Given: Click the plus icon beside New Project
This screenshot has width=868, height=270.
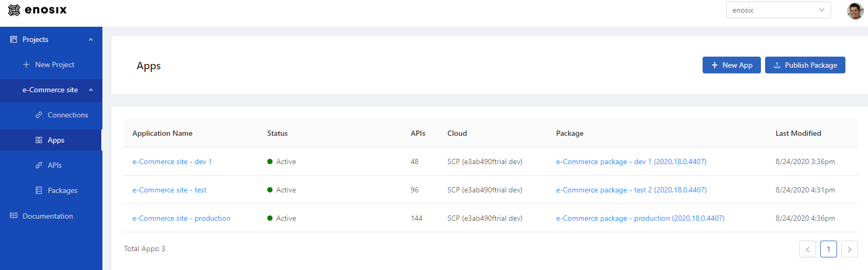Looking at the screenshot, I should click(26, 64).
